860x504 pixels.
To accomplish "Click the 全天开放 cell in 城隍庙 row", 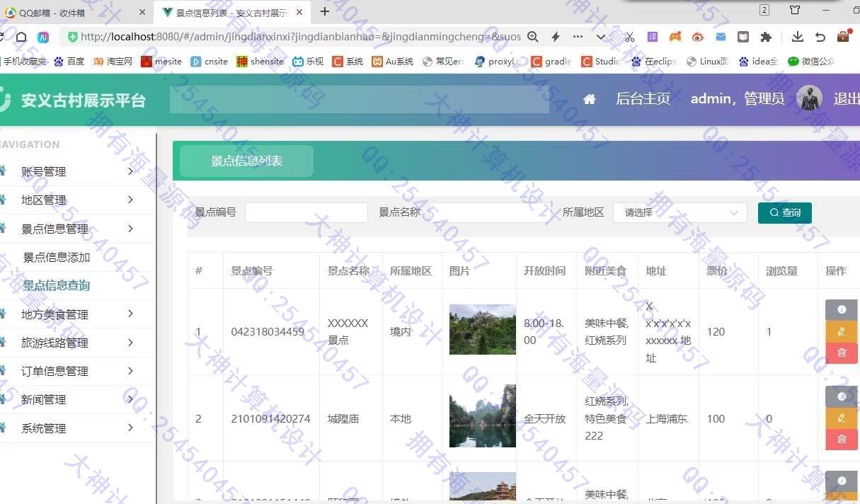I will tap(545, 418).
